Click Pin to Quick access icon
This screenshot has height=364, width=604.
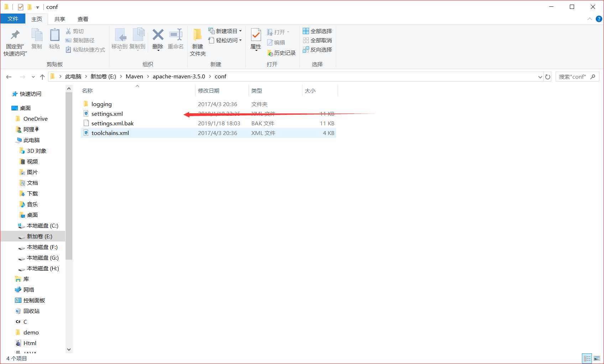(15, 35)
